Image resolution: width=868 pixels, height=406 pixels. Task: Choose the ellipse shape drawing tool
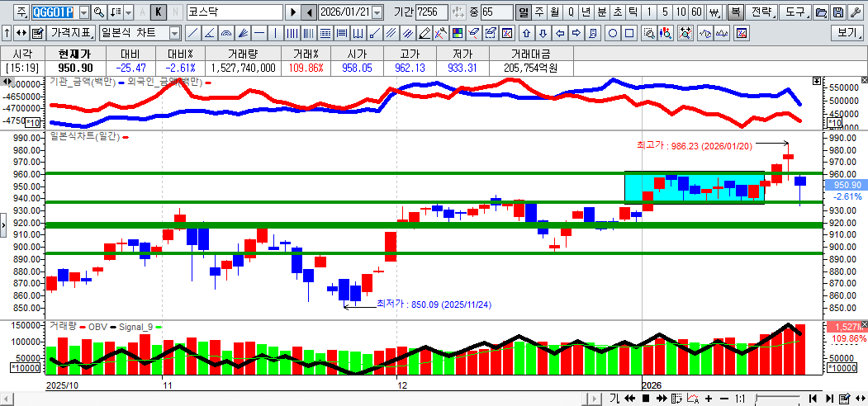613,33
